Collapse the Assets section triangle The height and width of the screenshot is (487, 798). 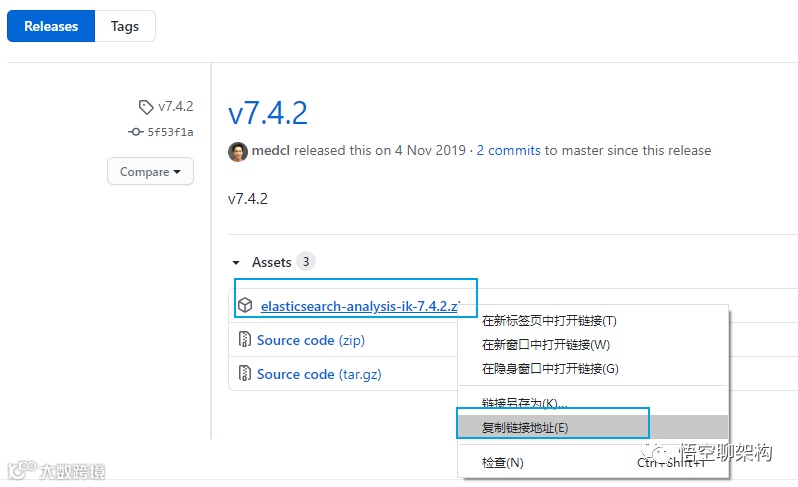(236, 263)
